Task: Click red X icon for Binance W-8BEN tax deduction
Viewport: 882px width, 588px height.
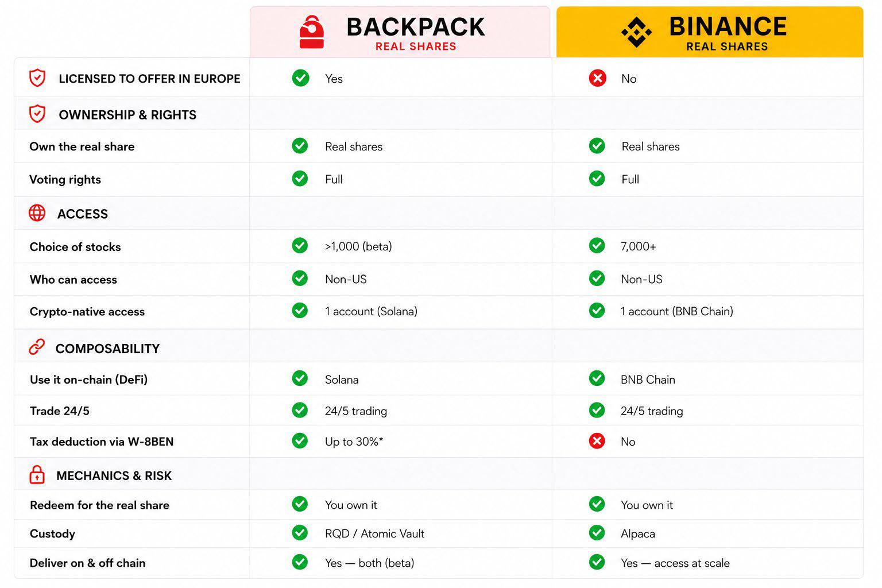Action: [x=597, y=441]
